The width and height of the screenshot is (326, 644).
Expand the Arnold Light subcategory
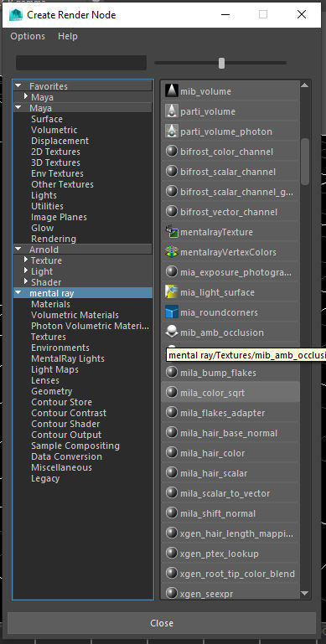[26, 271]
